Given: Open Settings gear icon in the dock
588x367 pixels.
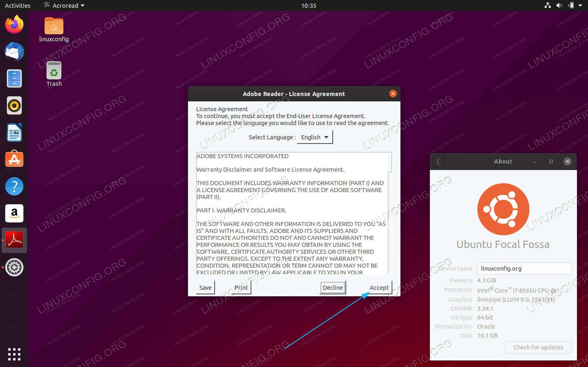Looking at the screenshot, I should point(14,267).
